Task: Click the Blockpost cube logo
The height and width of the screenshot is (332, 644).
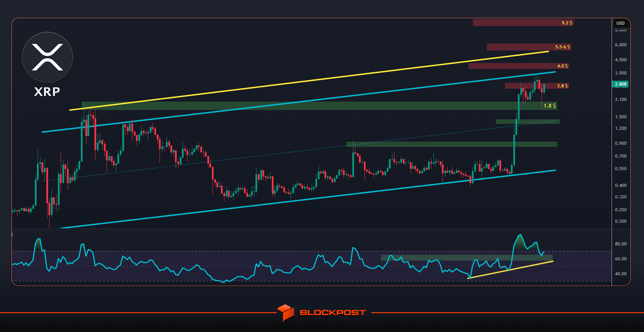Action: [x=286, y=313]
